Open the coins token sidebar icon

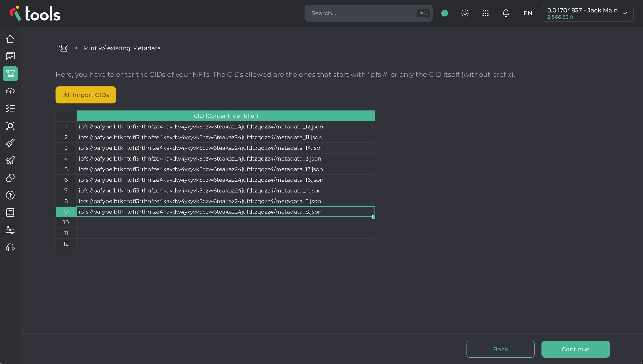[x=10, y=178]
